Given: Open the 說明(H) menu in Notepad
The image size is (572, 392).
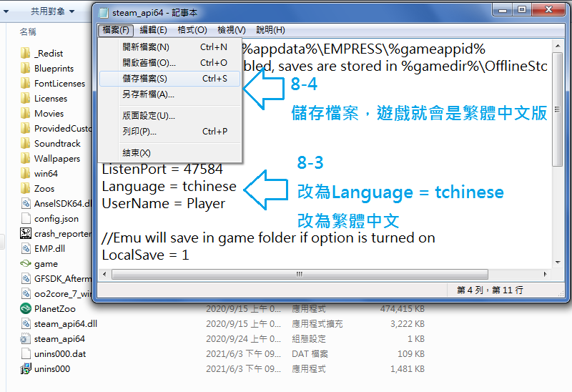Looking at the screenshot, I should tap(270, 30).
